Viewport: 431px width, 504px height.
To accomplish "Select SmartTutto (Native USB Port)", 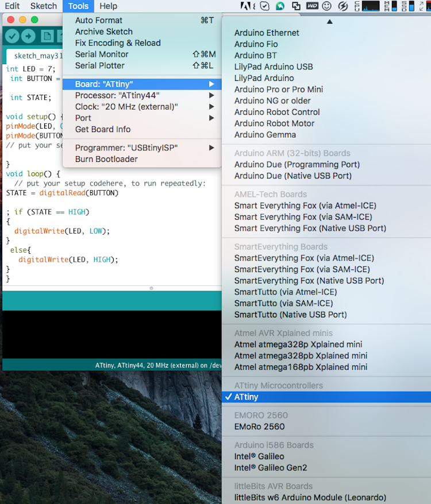I will tap(326, 314).
